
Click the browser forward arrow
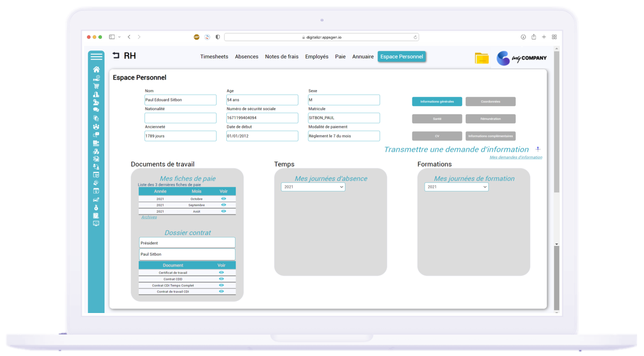pyautogui.click(x=139, y=37)
